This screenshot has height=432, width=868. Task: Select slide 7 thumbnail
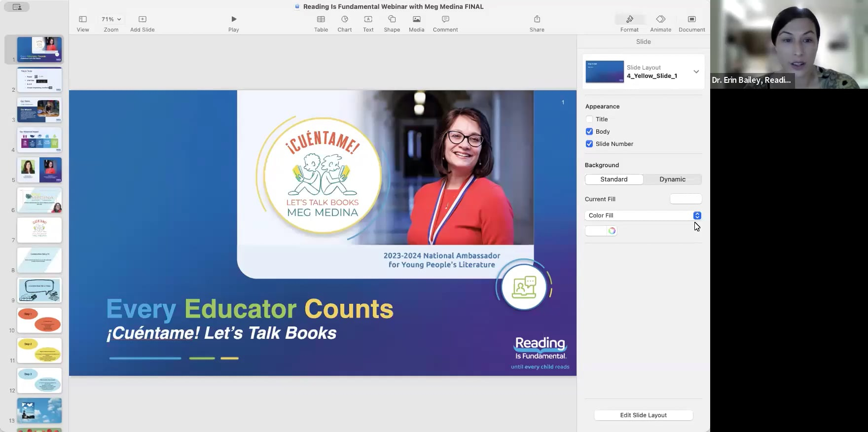click(39, 230)
